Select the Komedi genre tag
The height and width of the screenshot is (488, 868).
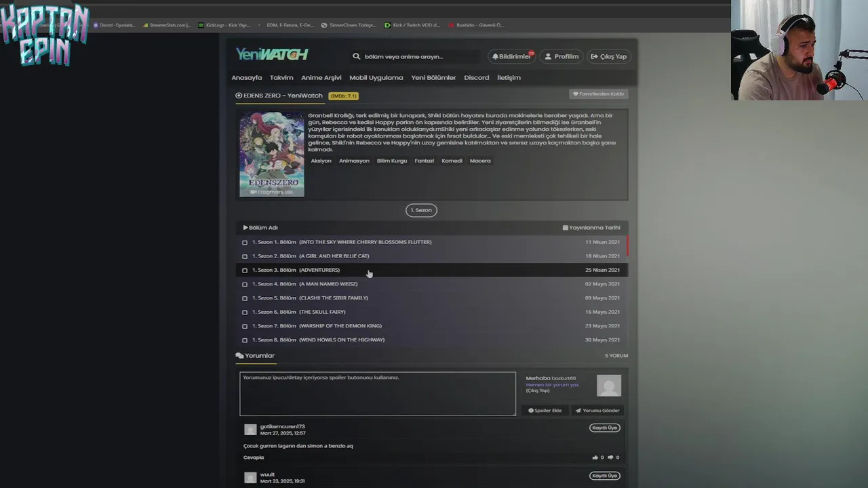coord(452,161)
